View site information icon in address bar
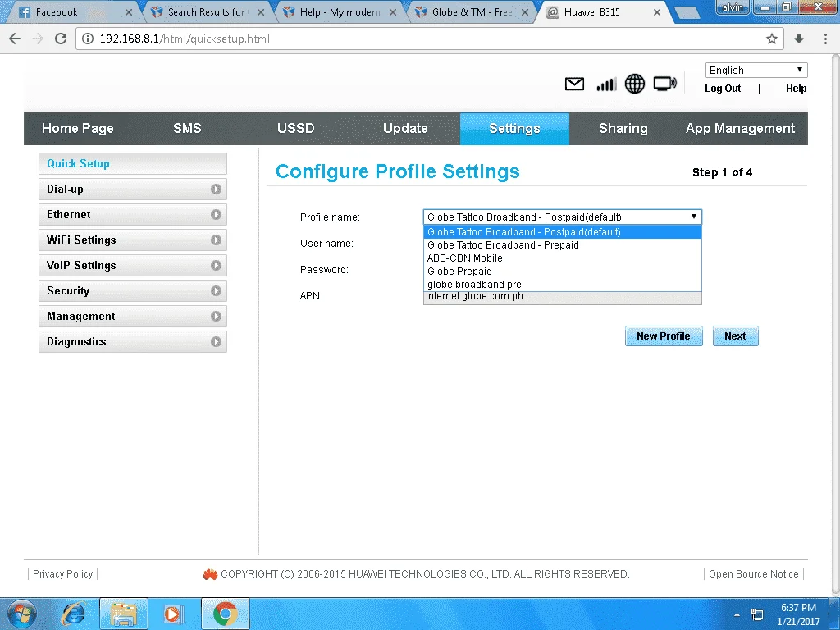Viewport: 840px width, 630px height. [x=88, y=39]
